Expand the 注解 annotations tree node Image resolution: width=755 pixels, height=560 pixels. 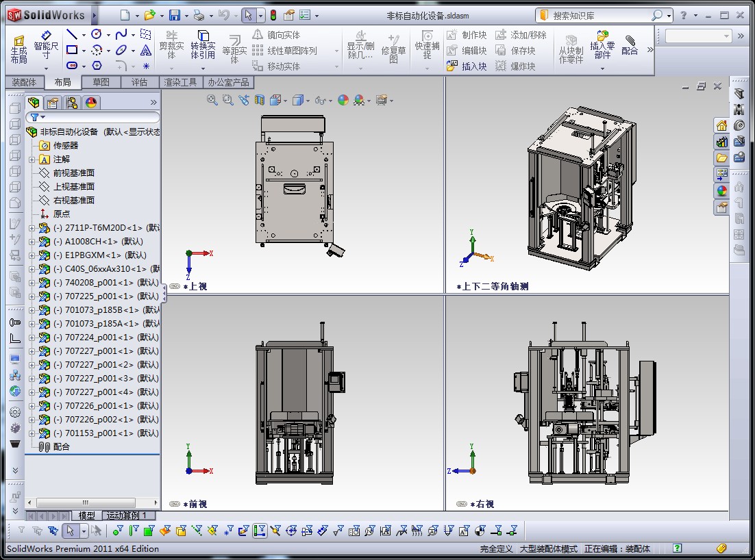coord(32,160)
